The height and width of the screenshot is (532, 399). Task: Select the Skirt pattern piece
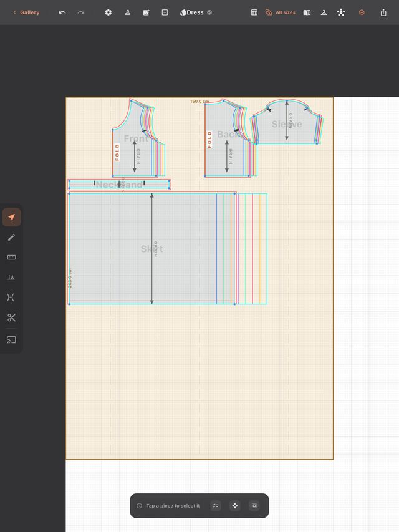(x=151, y=249)
